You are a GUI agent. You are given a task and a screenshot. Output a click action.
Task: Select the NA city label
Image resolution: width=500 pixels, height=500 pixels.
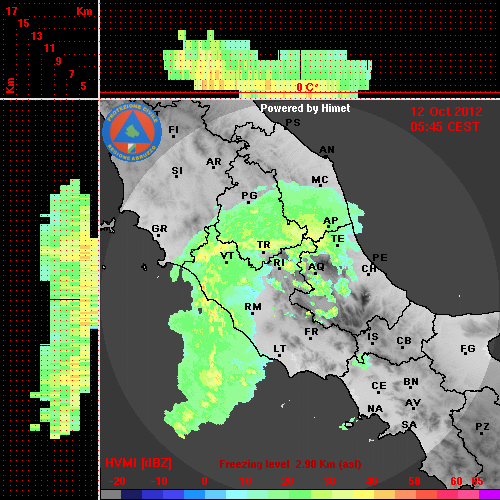pos(375,409)
